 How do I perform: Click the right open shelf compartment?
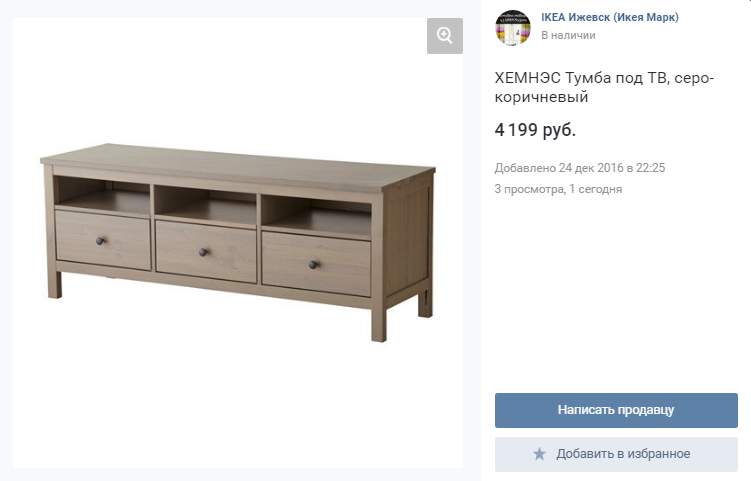point(316,216)
